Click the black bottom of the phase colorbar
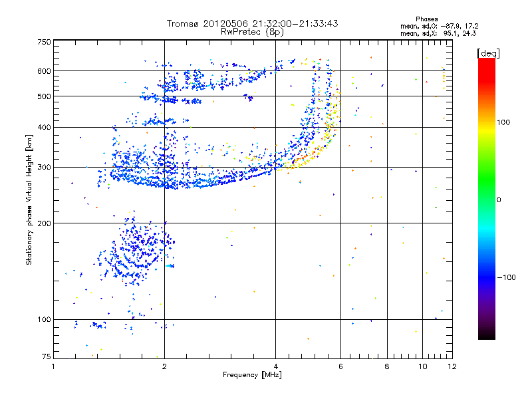Viewport: 532px width, 399px height. tap(487, 334)
